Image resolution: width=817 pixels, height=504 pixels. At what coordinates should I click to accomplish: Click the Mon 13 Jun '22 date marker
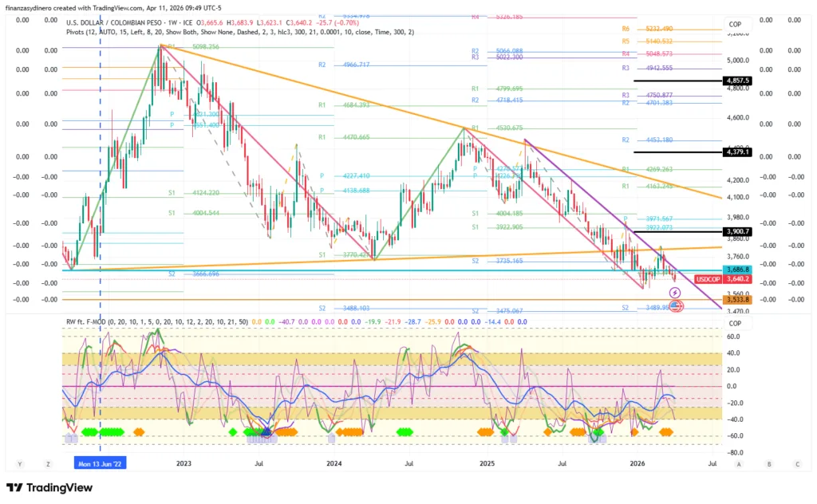[100, 463]
